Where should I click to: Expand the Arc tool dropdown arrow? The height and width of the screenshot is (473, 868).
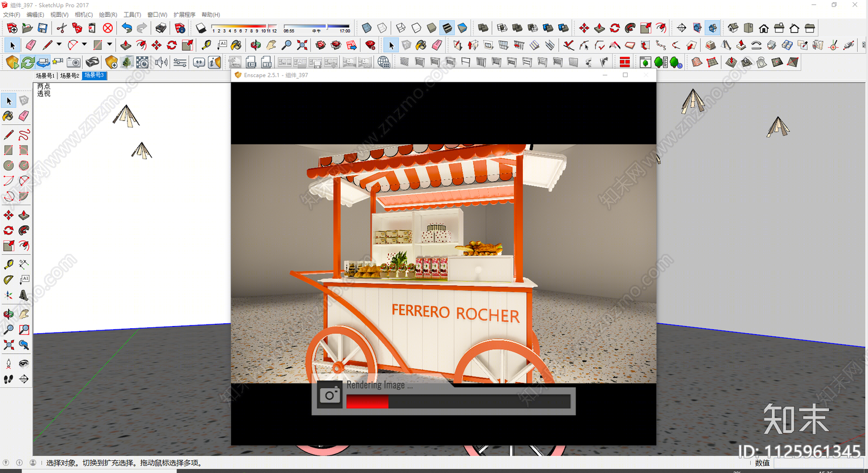pyautogui.click(x=84, y=45)
